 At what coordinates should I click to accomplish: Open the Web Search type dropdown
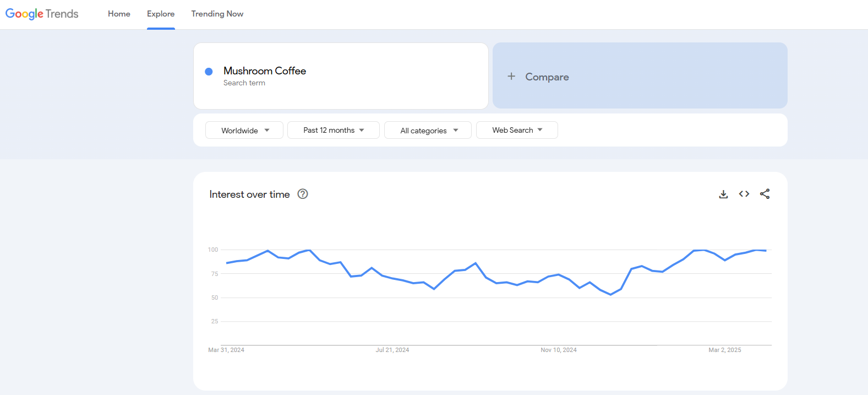pos(517,130)
